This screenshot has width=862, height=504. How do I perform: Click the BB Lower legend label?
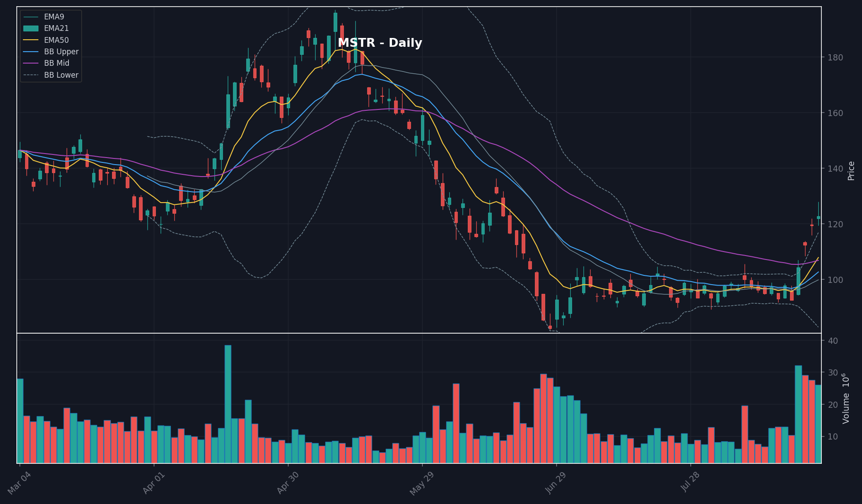61,75
